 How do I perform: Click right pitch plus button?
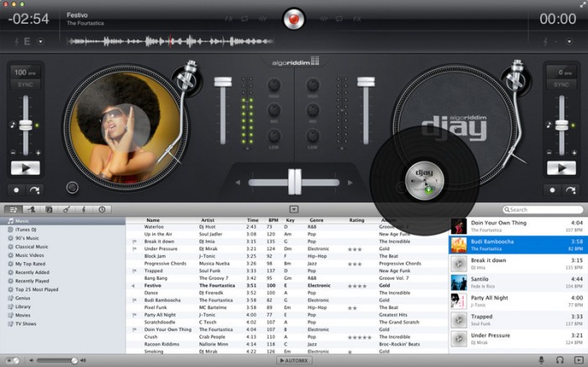pyautogui.click(x=574, y=153)
